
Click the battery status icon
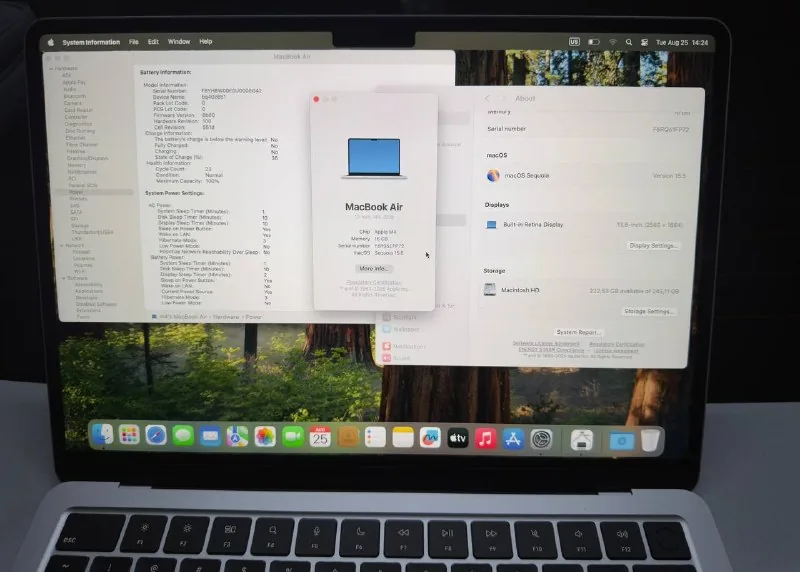(x=593, y=42)
